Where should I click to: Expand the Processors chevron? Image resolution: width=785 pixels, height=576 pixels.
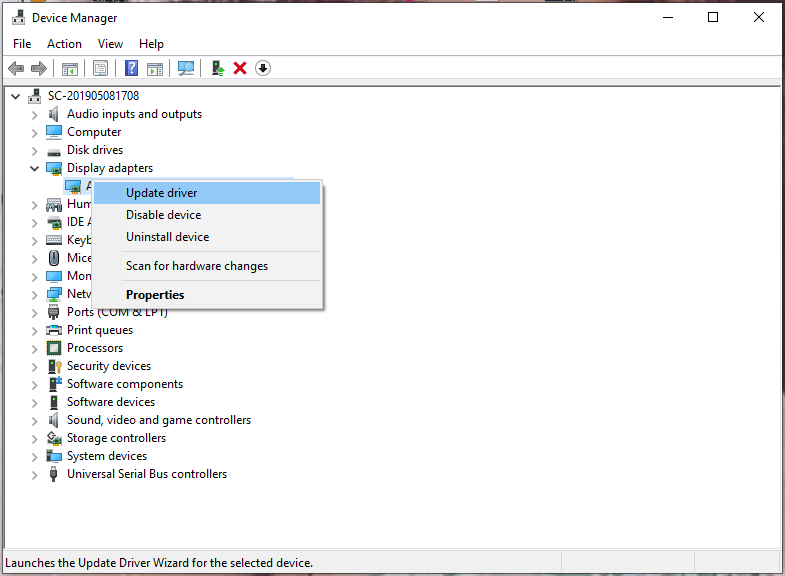point(34,349)
